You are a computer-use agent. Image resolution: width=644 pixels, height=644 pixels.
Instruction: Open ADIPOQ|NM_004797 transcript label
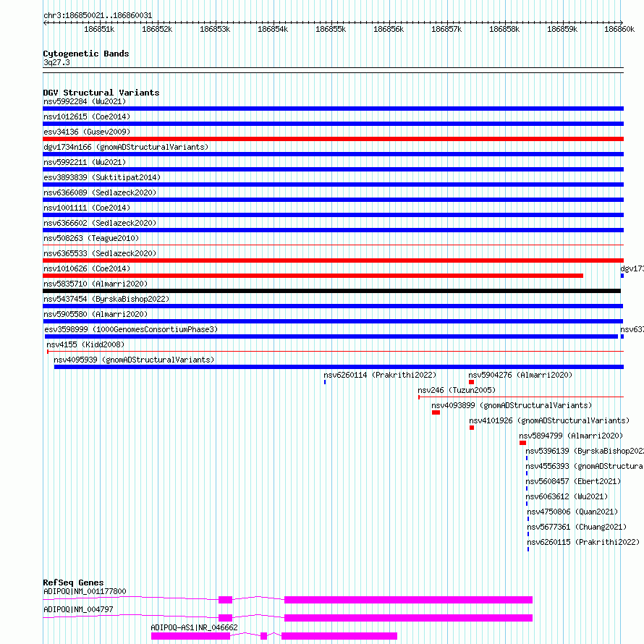click(x=78, y=609)
